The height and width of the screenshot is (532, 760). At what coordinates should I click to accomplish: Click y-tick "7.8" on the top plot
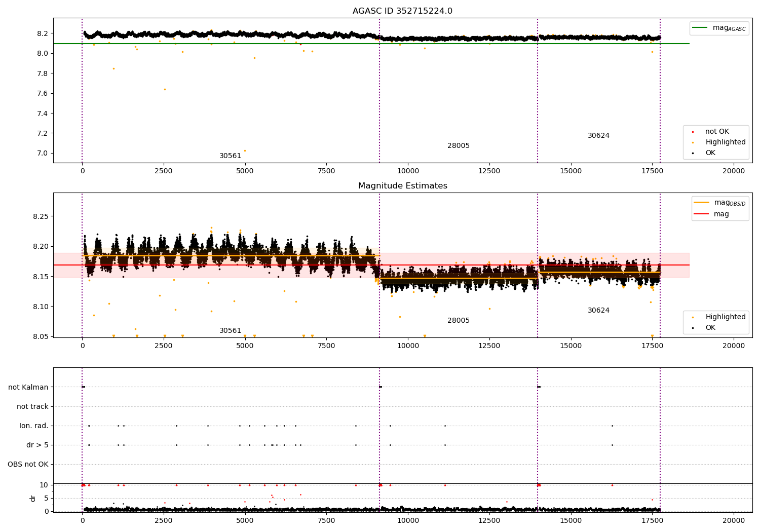click(x=43, y=73)
